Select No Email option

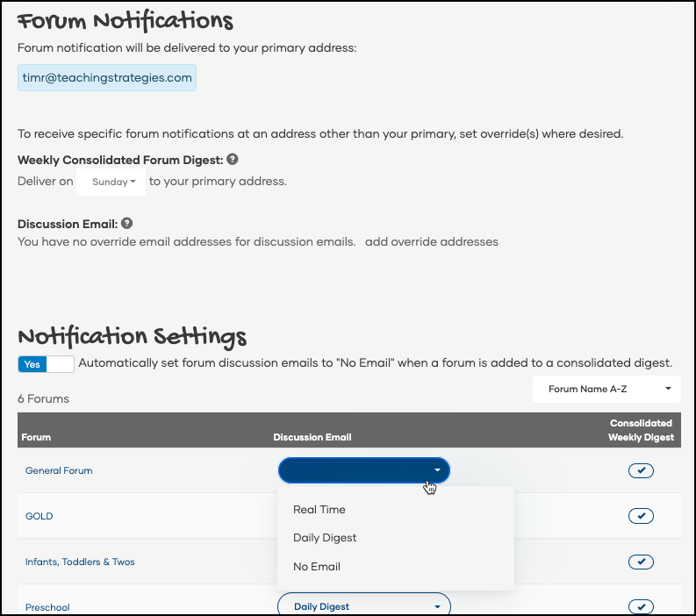coord(317,567)
